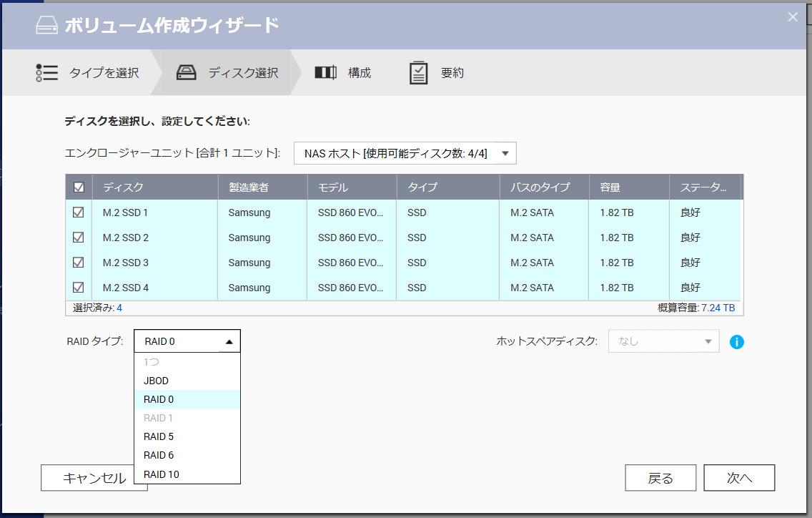Click the 構成 step icon
This screenshot has width=812, height=518.
coord(325,73)
